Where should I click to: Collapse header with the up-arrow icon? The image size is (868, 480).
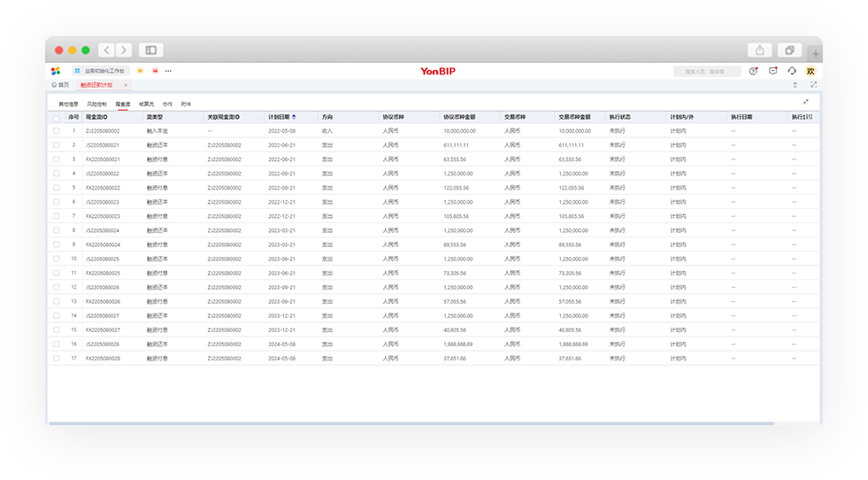(795, 85)
